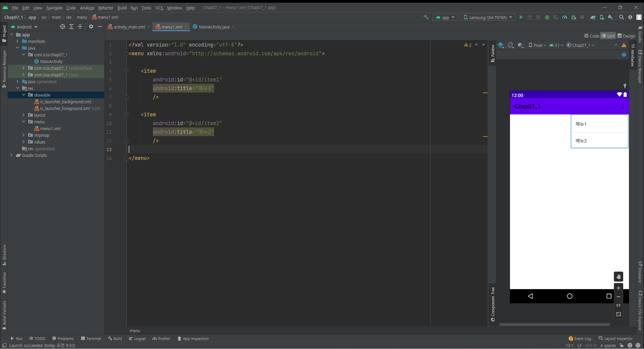
Task: Open the API 31 version dropdown
Action: click(556, 45)
